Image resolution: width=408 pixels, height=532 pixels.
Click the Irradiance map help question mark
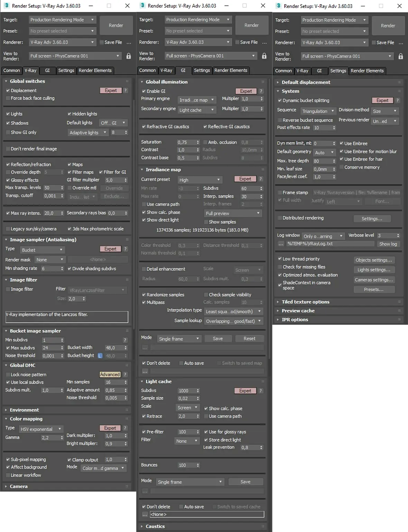click(x=261, y=179)
